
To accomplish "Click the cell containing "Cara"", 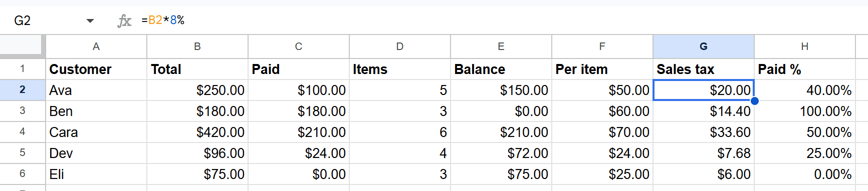I will tap(96, 132).
